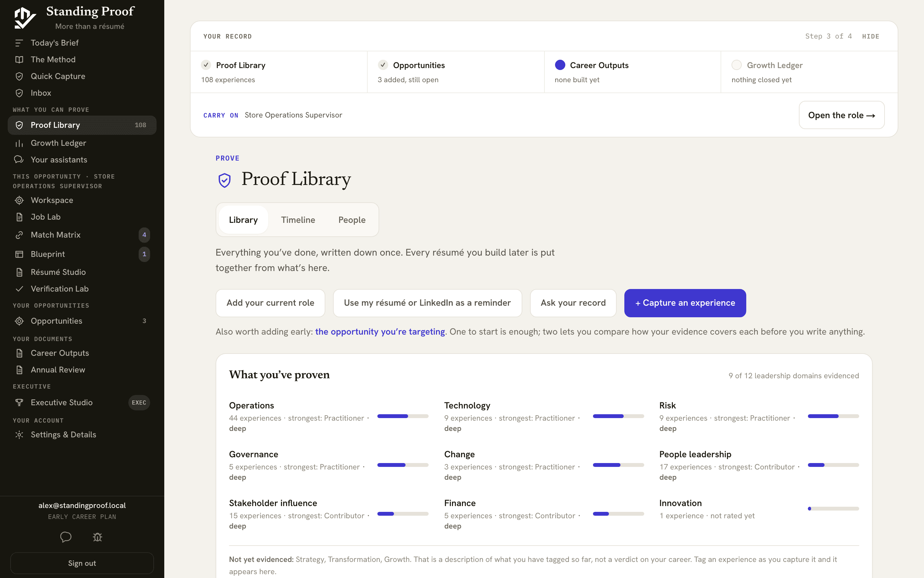924x578 pixels.
Task: Click The Method book icon
Action: 19,60
